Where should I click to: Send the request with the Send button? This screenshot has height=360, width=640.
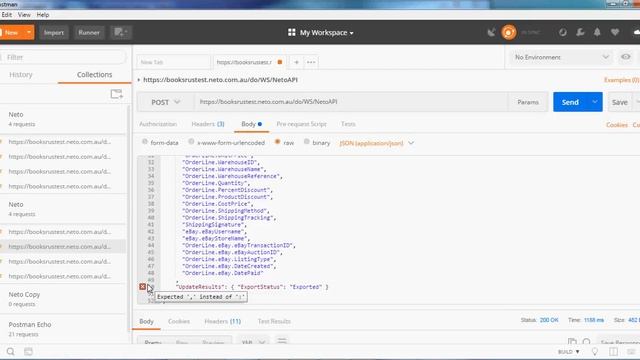click(570, 102)
